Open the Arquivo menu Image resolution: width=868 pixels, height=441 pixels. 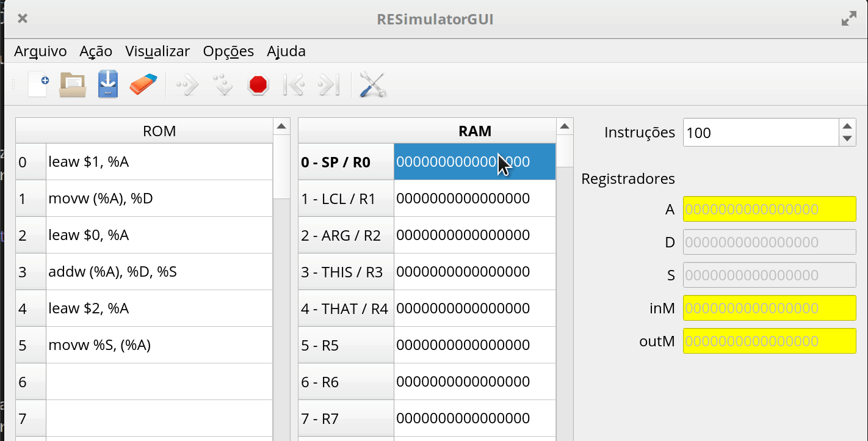coord(40,51)
